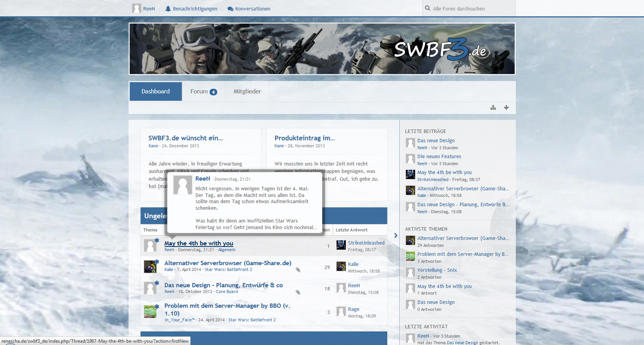
Task: Click the Forum unread badge showing 4
Action: coord(213,92)
